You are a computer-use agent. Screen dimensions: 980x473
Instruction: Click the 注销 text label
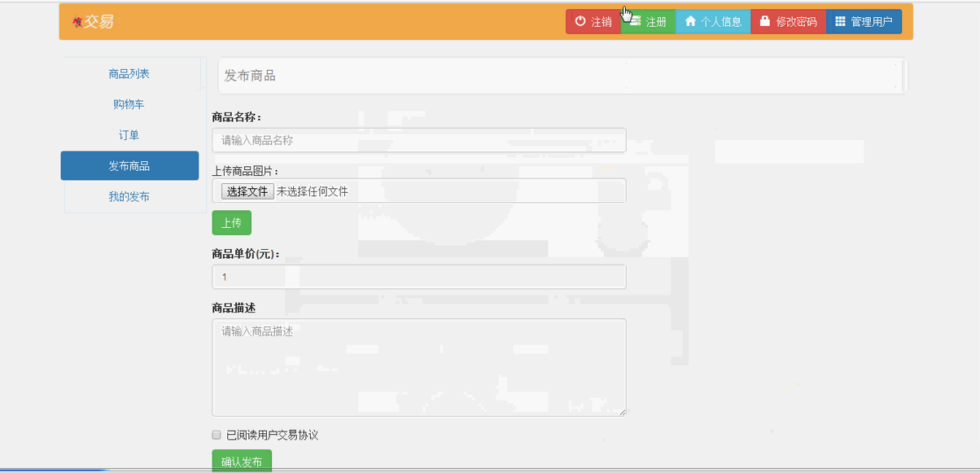602,22
